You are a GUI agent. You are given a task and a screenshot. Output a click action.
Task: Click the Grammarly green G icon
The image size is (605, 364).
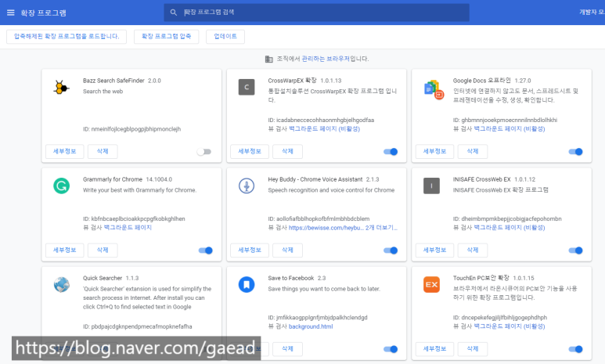click(61, 186)
